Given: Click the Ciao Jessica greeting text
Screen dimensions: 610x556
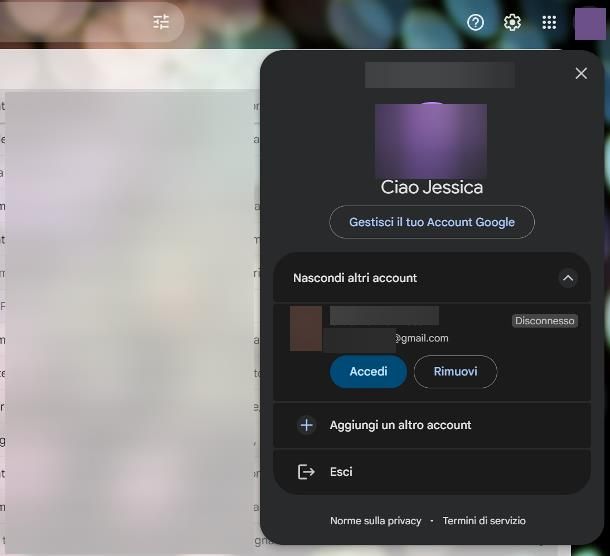Looking at the screenshot, I should (x=432, y=187).
